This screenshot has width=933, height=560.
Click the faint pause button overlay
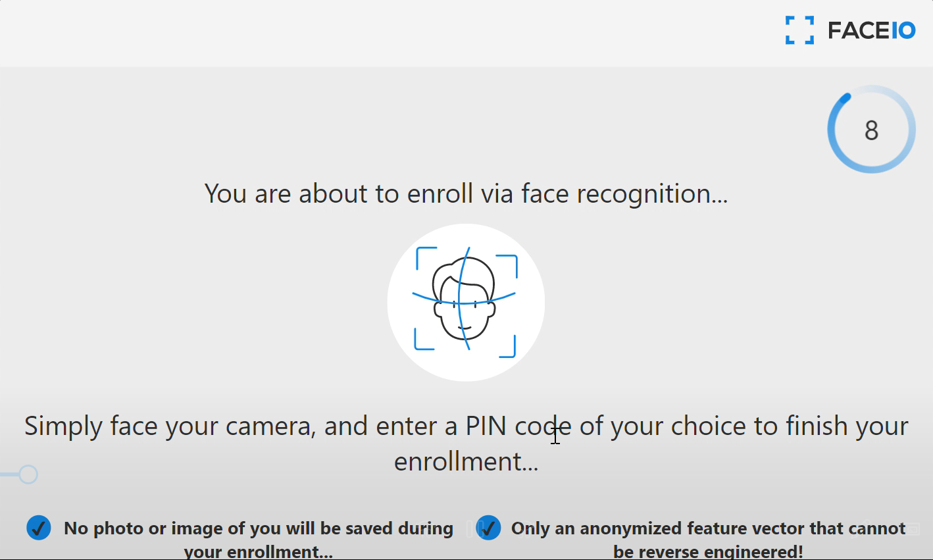(470, 528)
